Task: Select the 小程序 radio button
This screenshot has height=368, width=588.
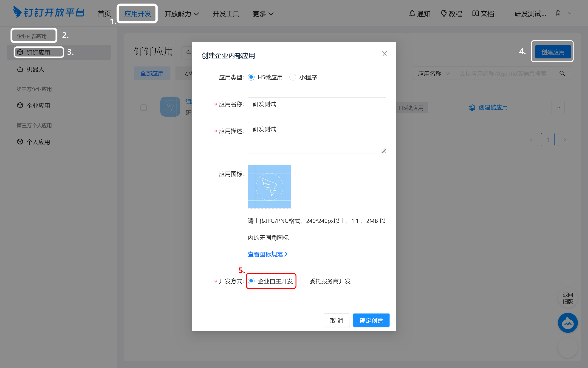Action: tap(293, 77)
